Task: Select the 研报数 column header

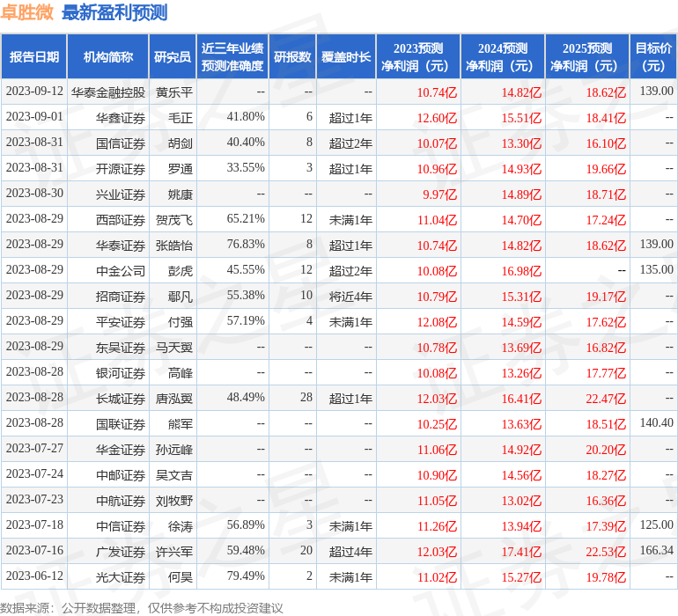Action: point(292,56)
